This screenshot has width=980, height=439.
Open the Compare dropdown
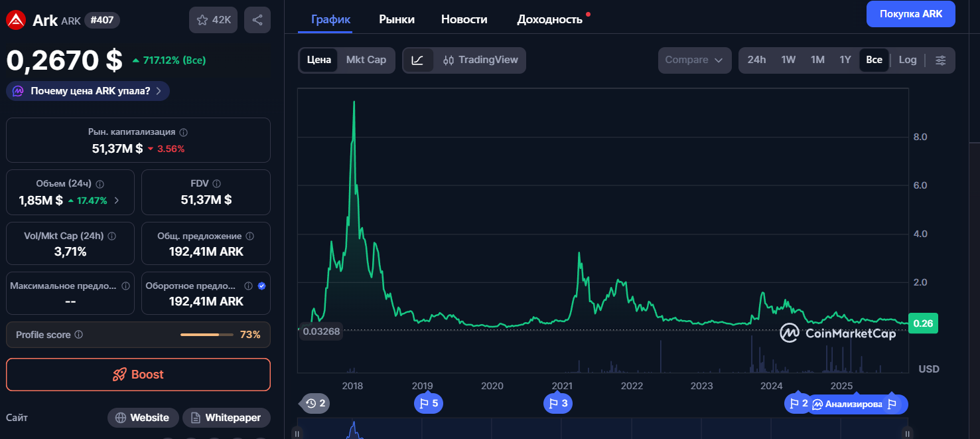[x=694, y=60]
